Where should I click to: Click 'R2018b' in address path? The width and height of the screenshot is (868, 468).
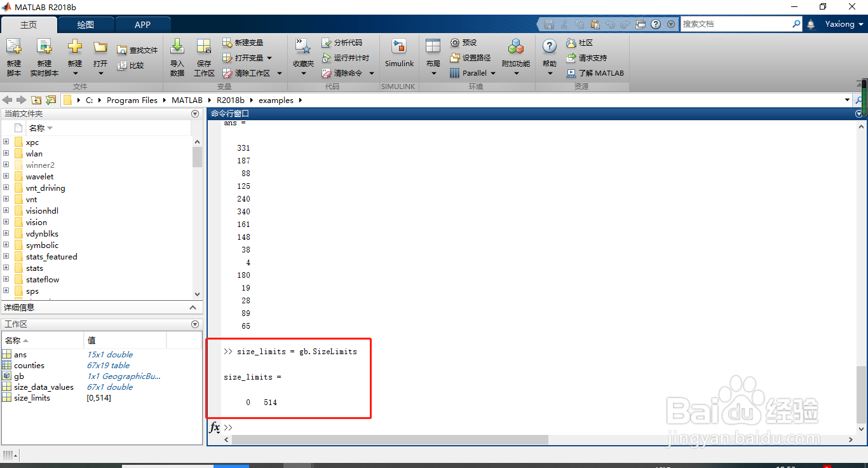click(x=230, y=100)
